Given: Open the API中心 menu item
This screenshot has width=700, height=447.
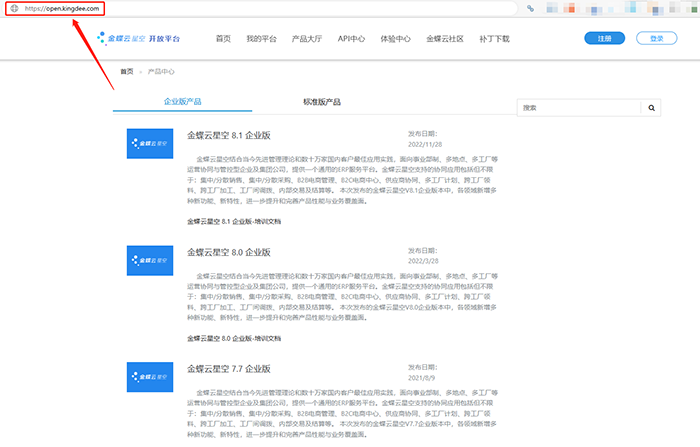Looking at the screenshot, I should click(351, 39).
